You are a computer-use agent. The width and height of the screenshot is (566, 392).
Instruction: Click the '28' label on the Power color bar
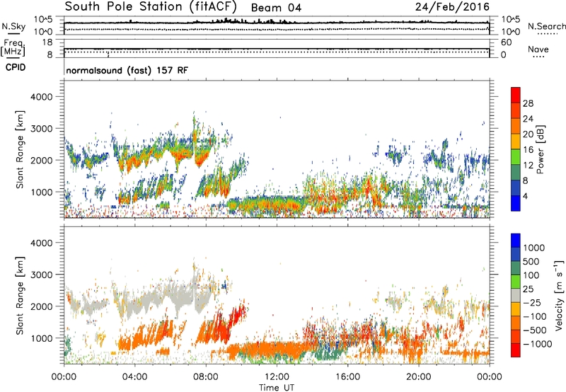[528, 103]
